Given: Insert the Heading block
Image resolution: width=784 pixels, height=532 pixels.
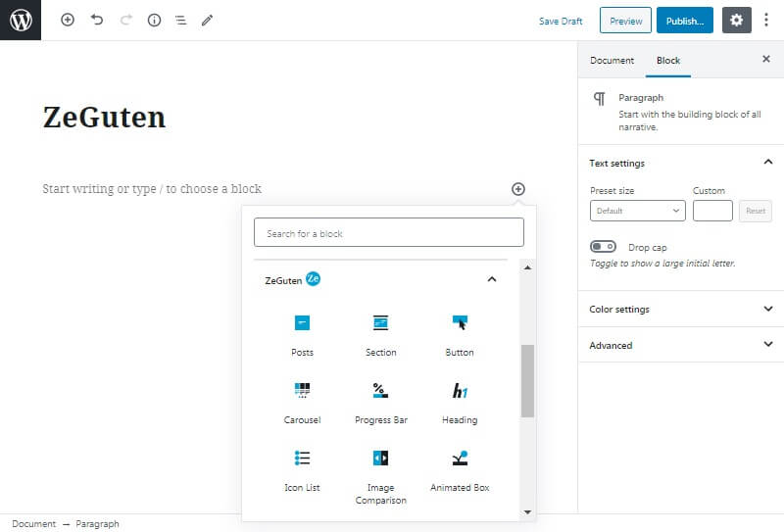Looking at the screenshot, I should point(460,403).
